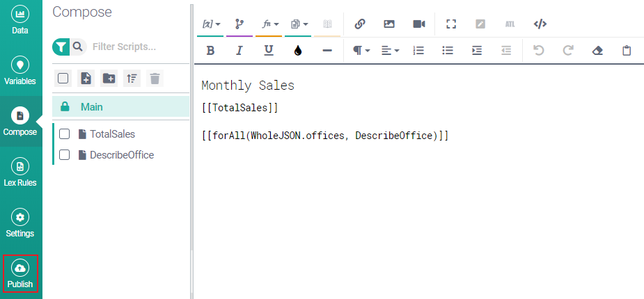Insert a hyperlink
The image size is (644, 299).
tap(360, 24)
